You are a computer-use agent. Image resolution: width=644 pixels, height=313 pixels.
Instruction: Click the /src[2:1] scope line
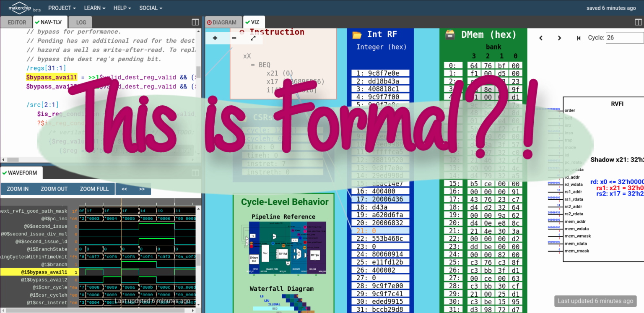click(42, 105)
